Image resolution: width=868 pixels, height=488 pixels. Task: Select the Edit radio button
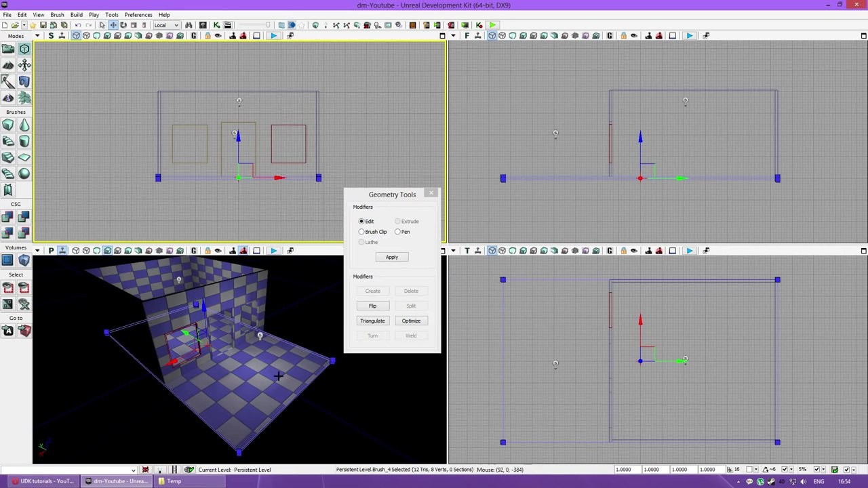366,221
